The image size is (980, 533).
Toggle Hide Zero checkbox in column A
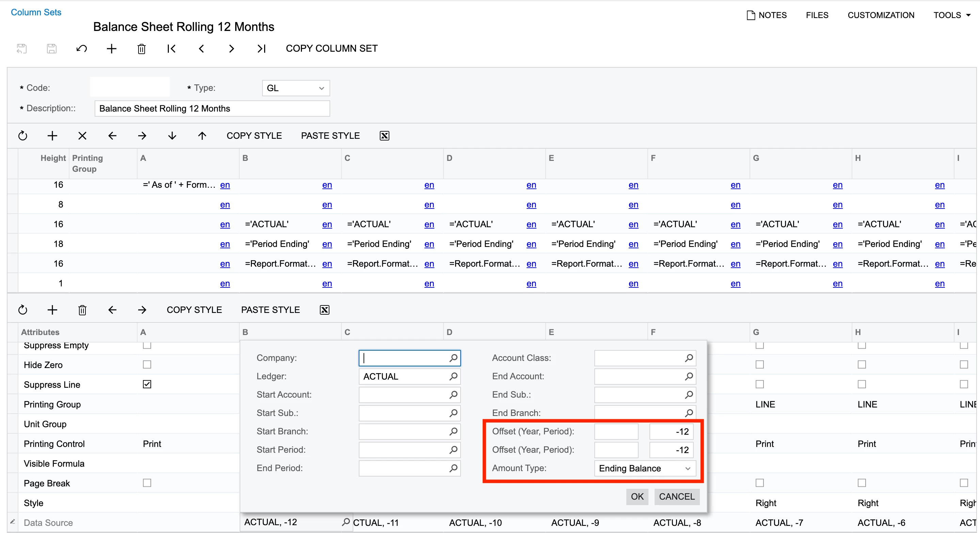(x=147, y=365)
